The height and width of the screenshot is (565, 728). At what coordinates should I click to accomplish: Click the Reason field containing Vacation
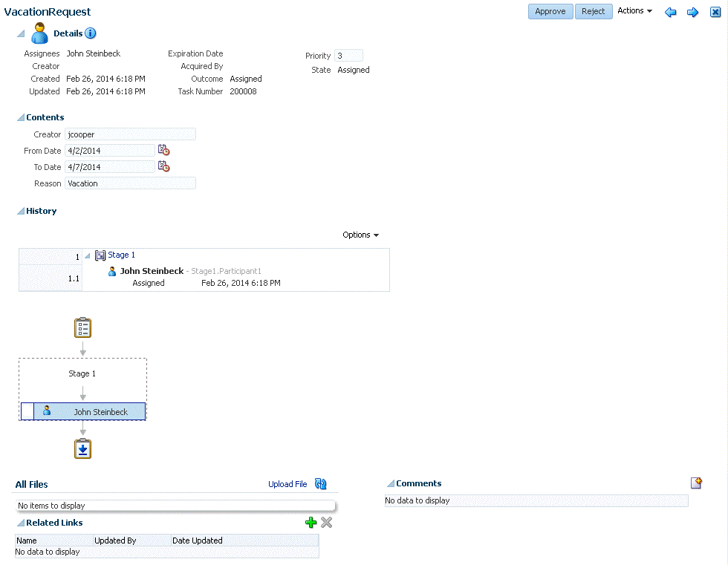tap(130, 183)
